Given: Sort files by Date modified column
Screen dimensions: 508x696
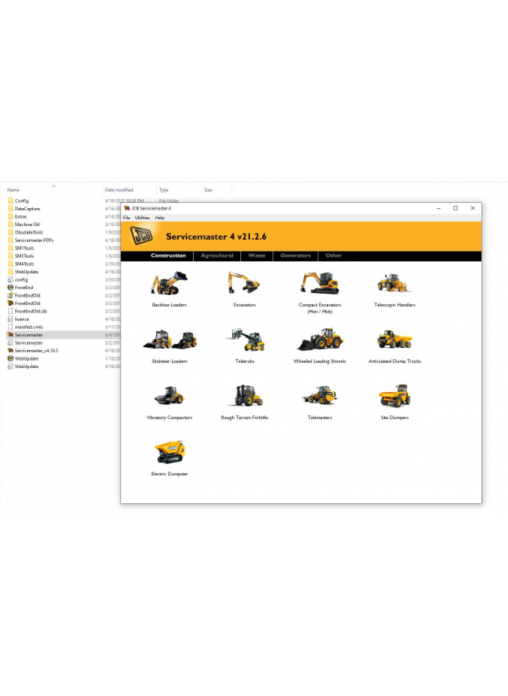Looking at the screenshot, I should coord(119,190).
